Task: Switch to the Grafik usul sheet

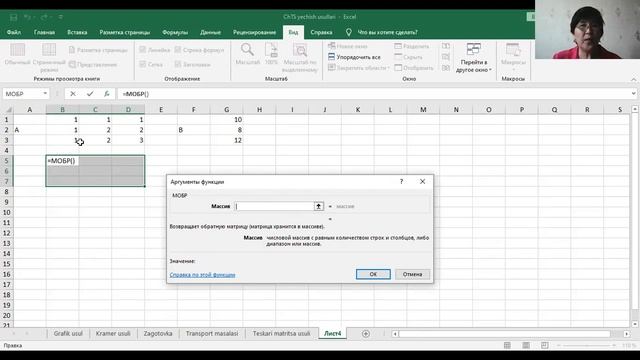Action: click(68, 333)
